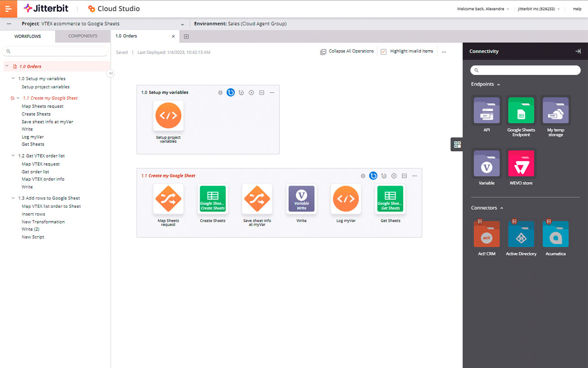Open the Help dropdown
Viewport: 588px width, 368px height.
577,9
